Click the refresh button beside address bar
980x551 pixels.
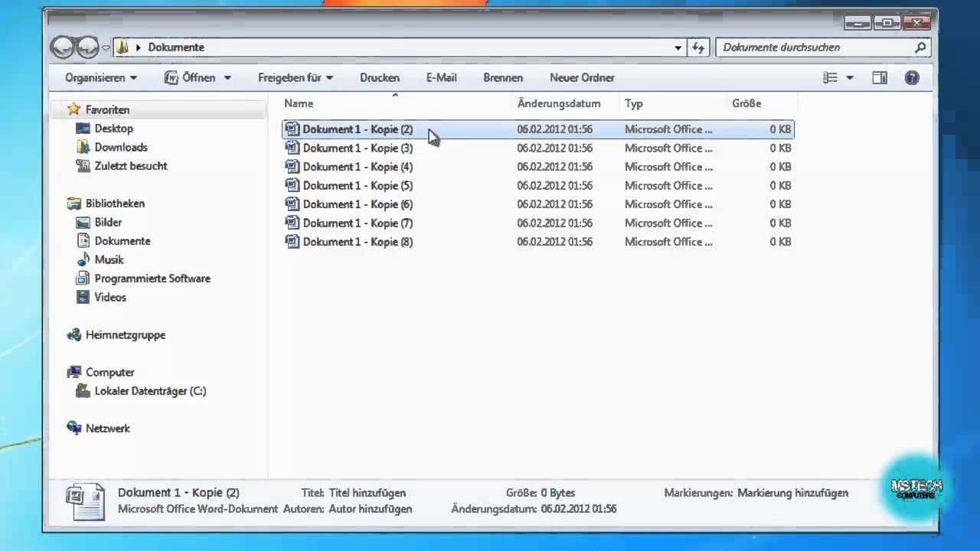click(697, 47)
